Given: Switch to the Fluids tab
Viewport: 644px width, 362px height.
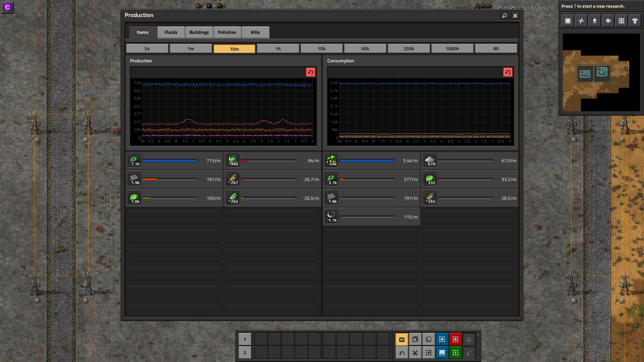Looking at the screenshot, I should point(171,32).
